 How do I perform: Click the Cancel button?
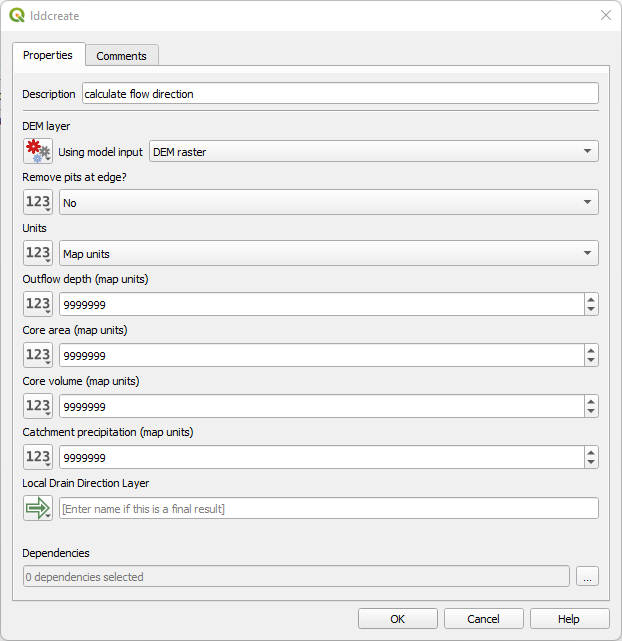coord(483,619)
